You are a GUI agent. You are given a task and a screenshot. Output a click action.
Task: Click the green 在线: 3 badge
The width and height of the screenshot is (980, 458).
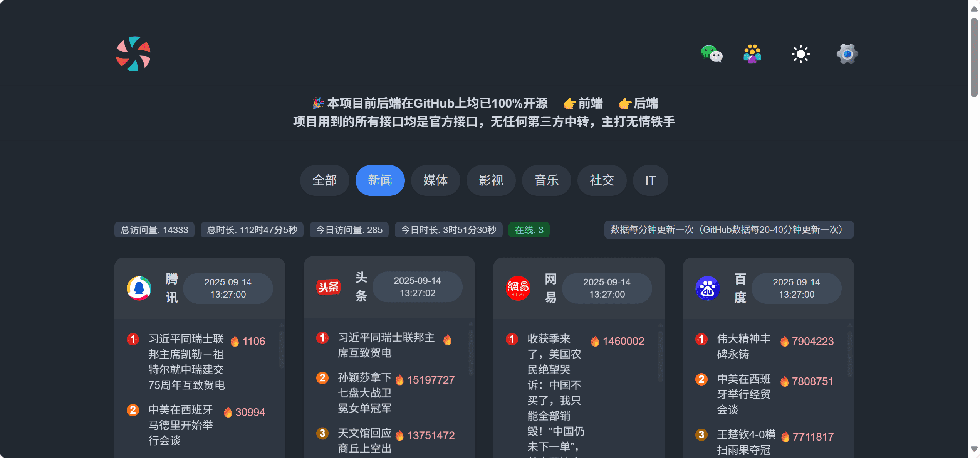pos(529,230)
